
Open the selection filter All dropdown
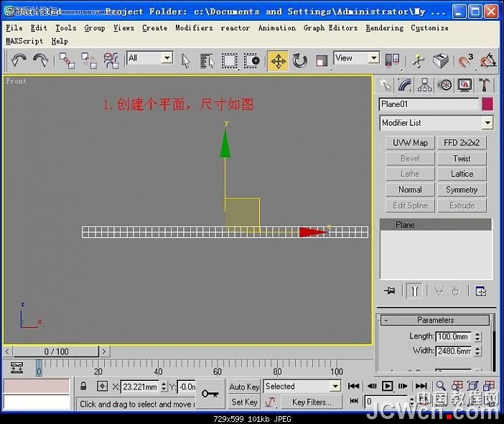coord(150,58)
